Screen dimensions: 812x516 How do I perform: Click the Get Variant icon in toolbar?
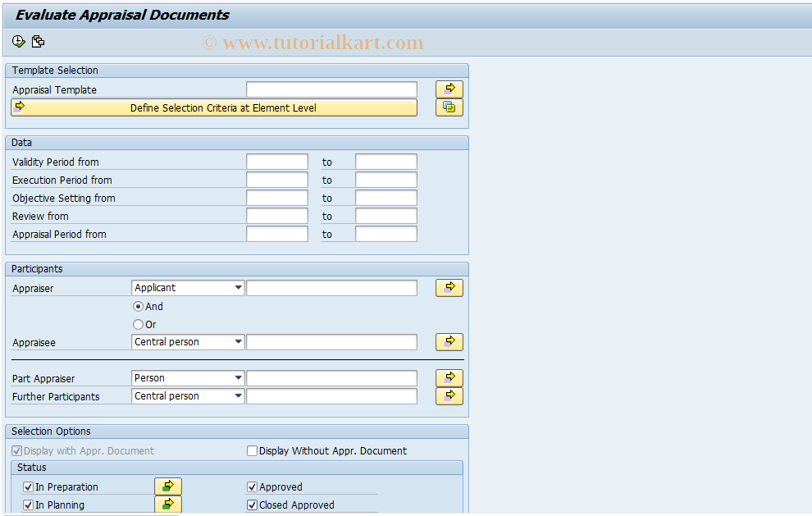[38, 42]
